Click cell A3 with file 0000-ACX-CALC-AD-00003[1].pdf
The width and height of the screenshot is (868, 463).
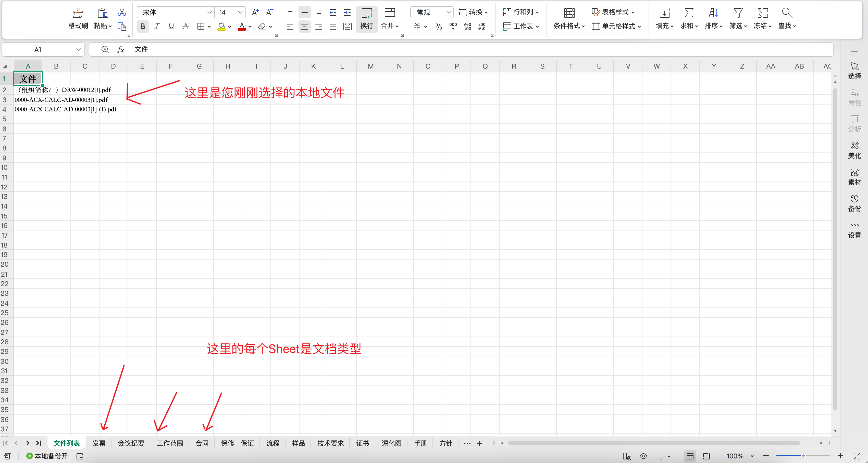pyautogui.click(x=28, y=100)
